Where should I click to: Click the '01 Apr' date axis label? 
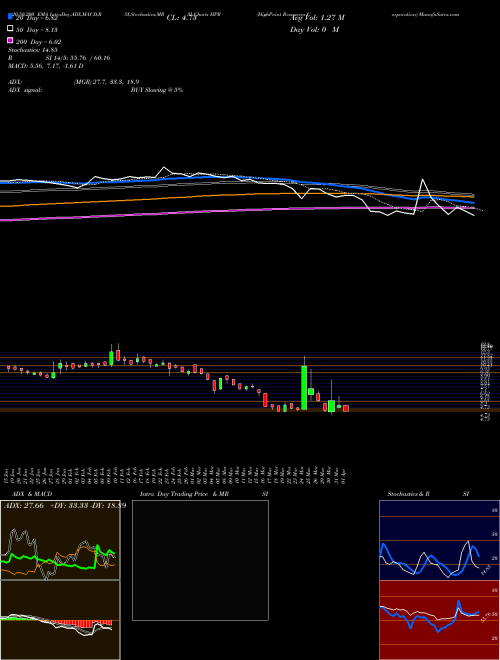point(346,476)
